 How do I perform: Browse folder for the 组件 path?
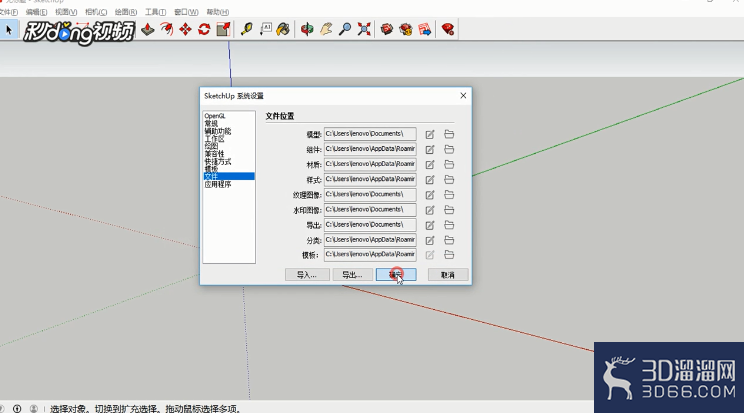pos(449,150)
